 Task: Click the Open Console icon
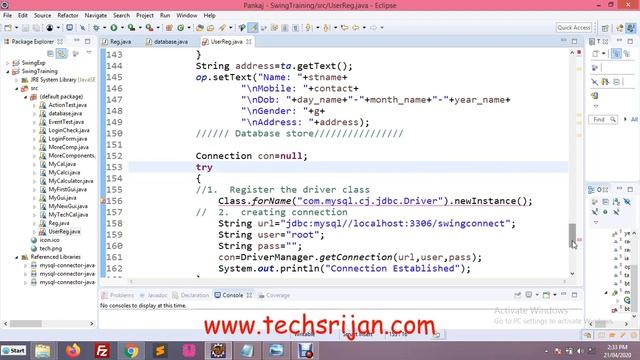point(547,295)
